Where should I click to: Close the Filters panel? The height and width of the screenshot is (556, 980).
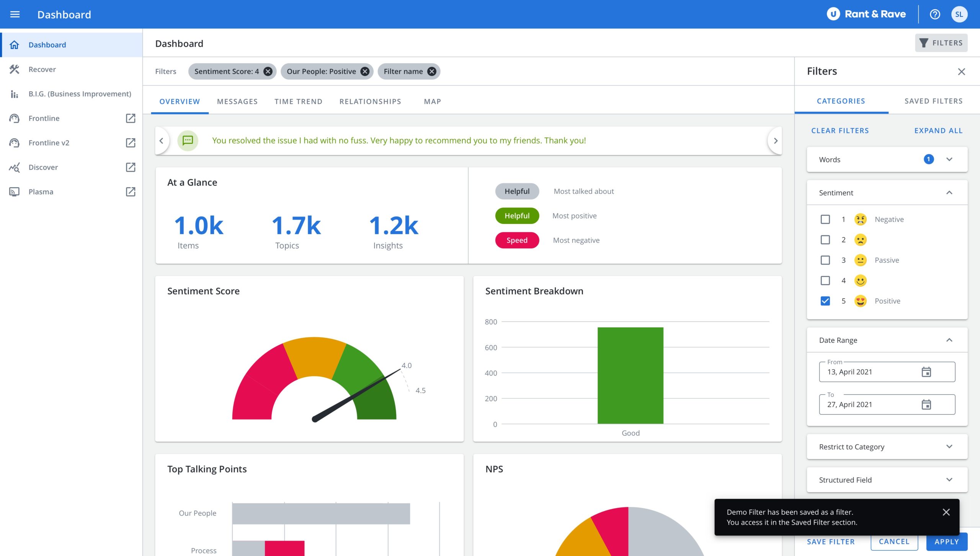click(961, 72)
